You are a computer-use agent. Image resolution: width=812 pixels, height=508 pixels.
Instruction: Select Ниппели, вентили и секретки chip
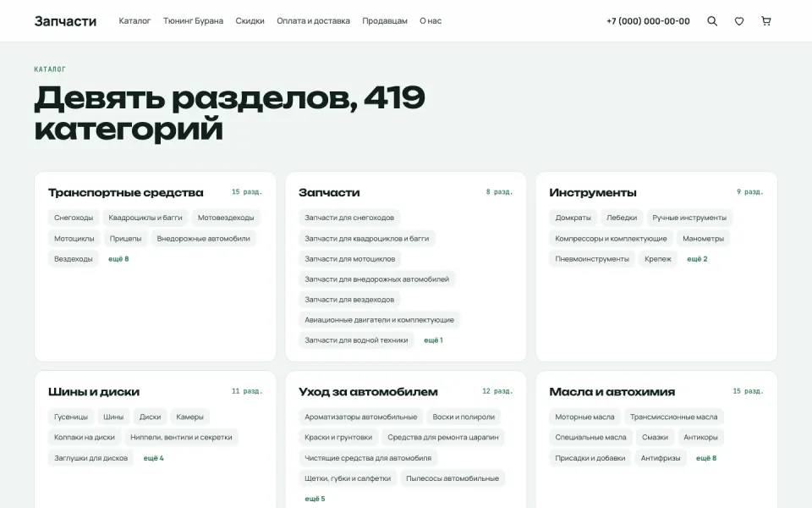click(181, 437)
